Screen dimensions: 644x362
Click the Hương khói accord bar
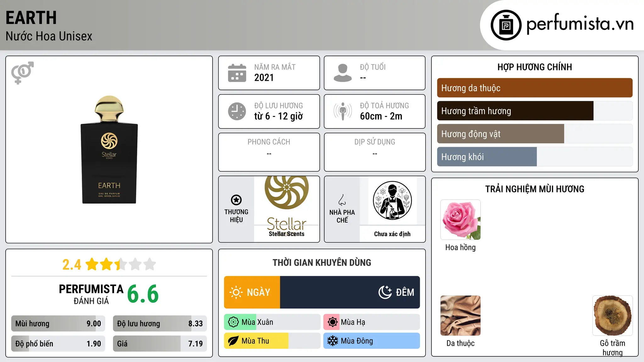pos(535,157)
